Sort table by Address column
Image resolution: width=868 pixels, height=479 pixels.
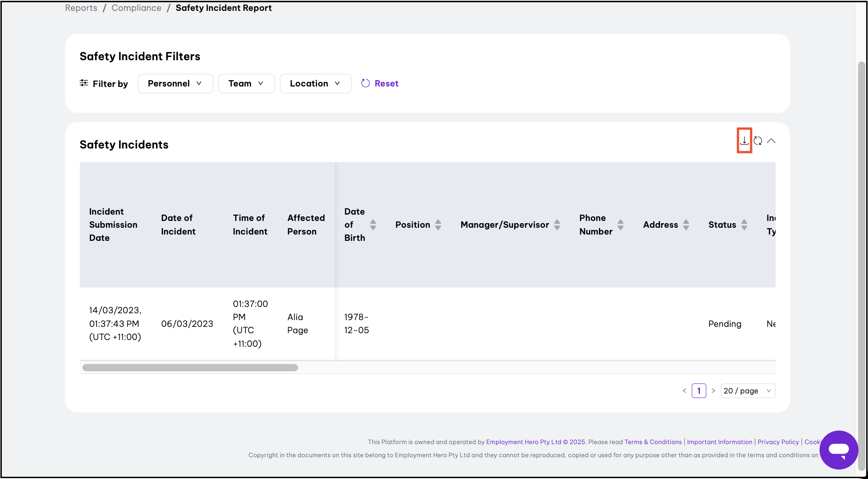click(686, 225)
